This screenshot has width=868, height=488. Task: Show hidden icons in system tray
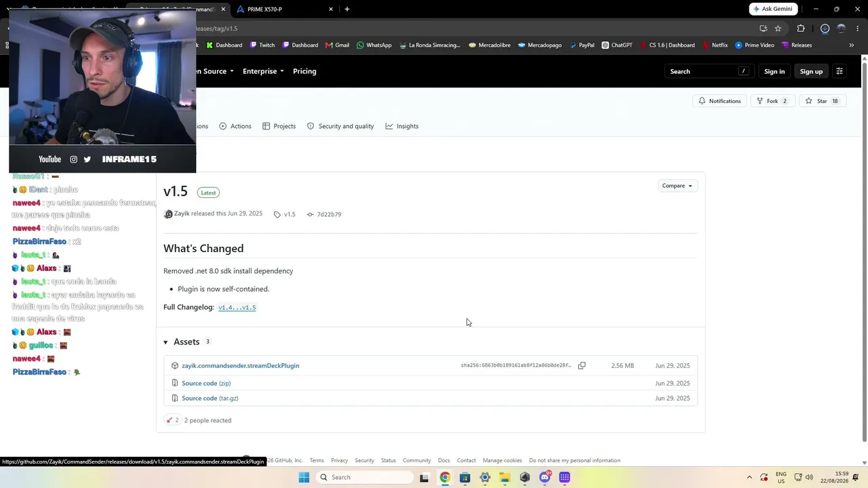(x=749, y=477)
